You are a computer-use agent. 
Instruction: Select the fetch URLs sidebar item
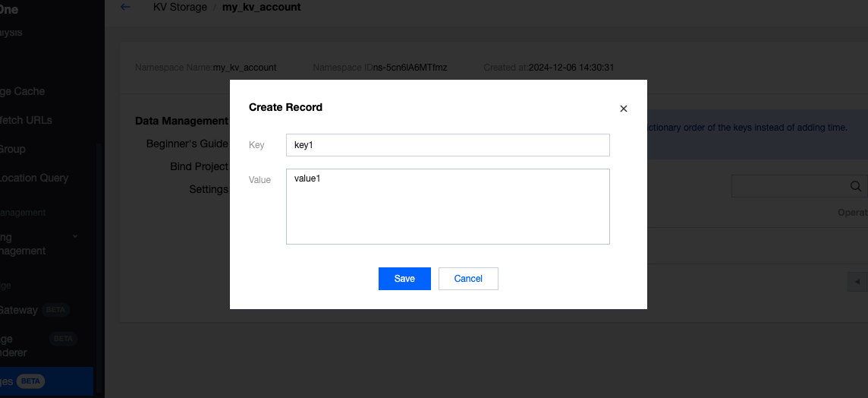(x=26, y=120)
